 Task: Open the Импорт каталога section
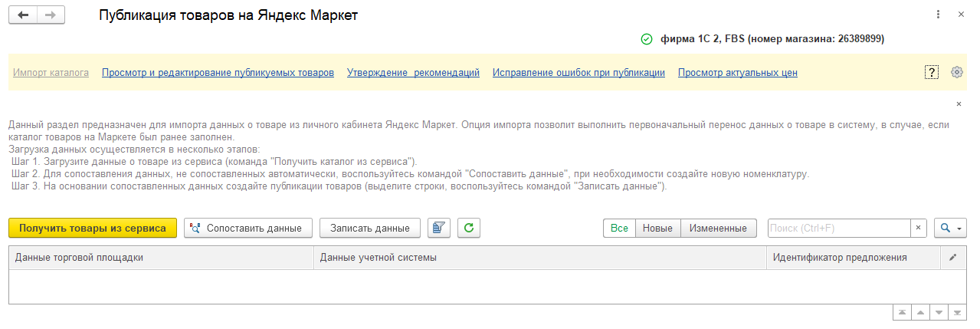pyautogui.click(x=51, y=73)
